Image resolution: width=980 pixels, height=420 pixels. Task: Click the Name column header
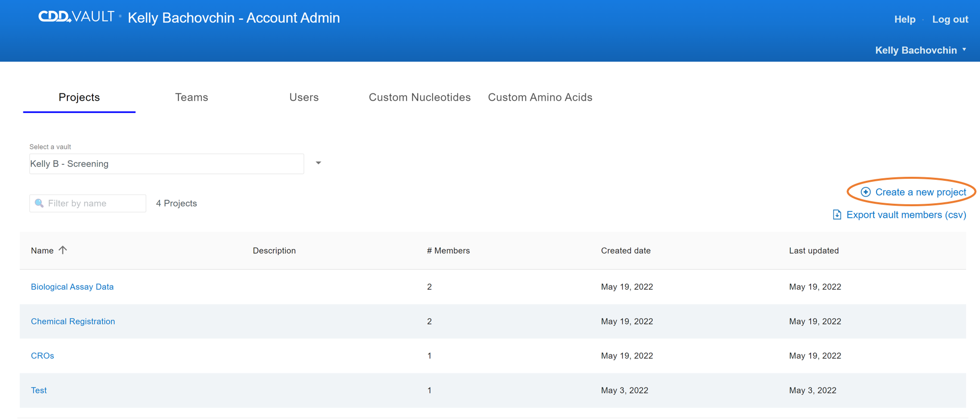[x=42, y=251]
